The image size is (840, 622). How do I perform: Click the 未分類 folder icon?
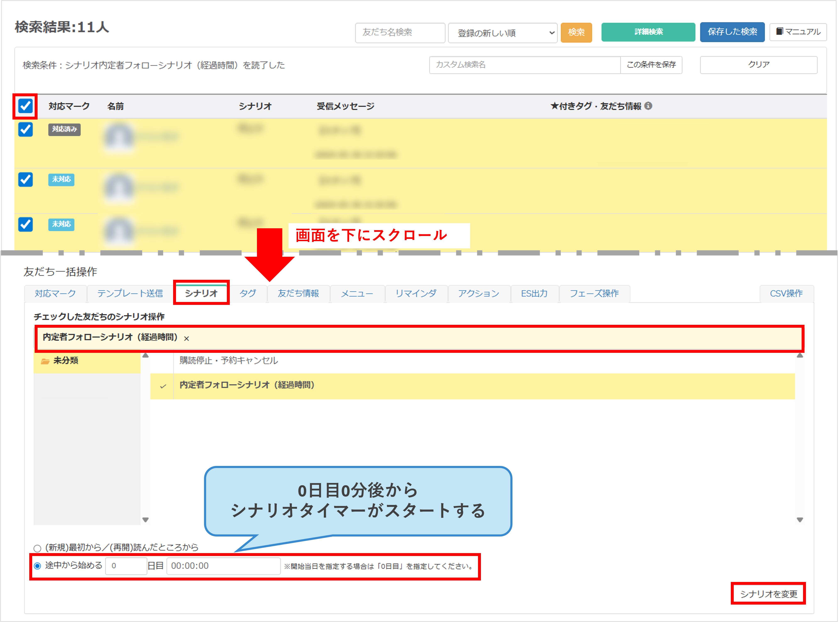[x=45, y=361]
